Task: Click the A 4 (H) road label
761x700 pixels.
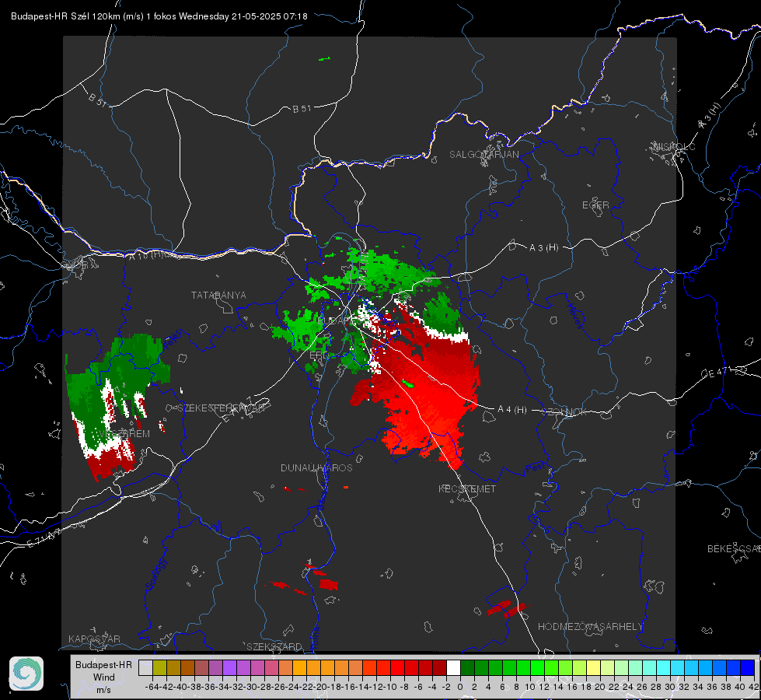Action: click(x=512, y=410)
